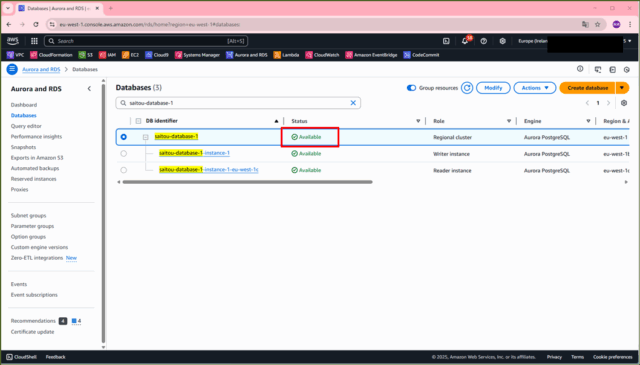The width and height of the screenshot is (640, 365).
Task: Refresh the databases list
Action: pos(467,88)
